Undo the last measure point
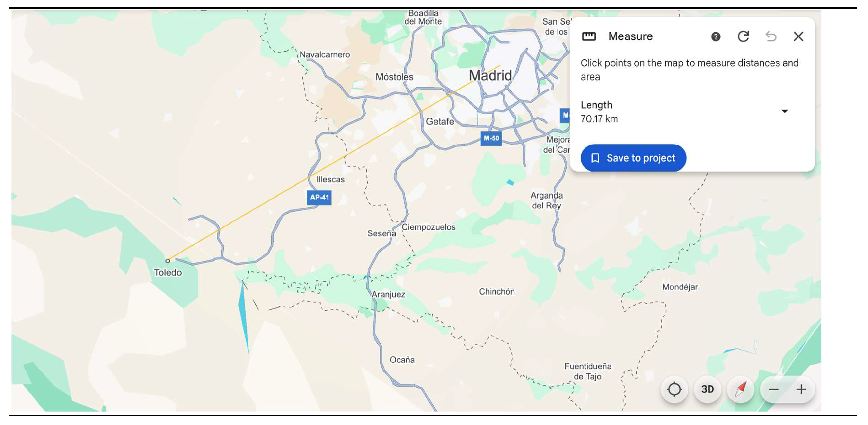 coord(771,36)
